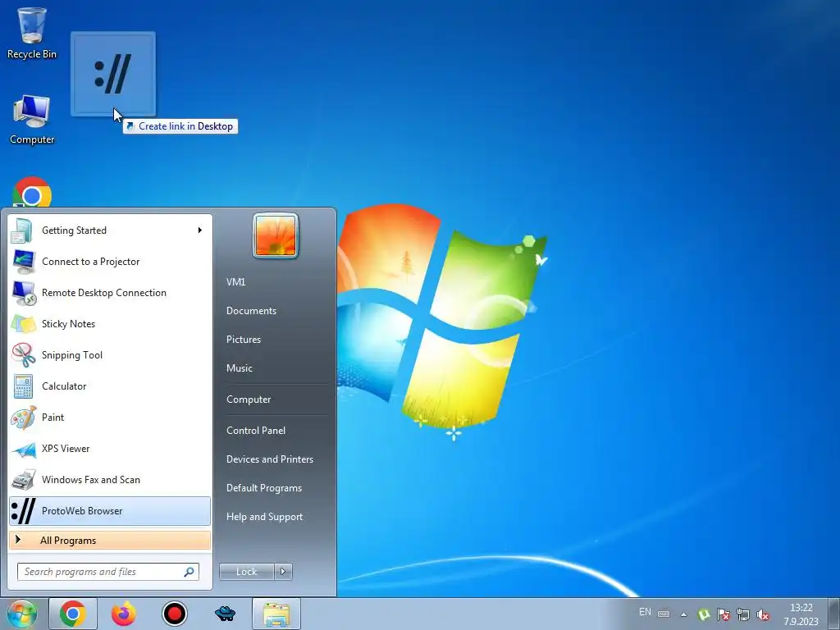
Task: Click the Show desktop strip beside the clock
Action: [834, 614]
